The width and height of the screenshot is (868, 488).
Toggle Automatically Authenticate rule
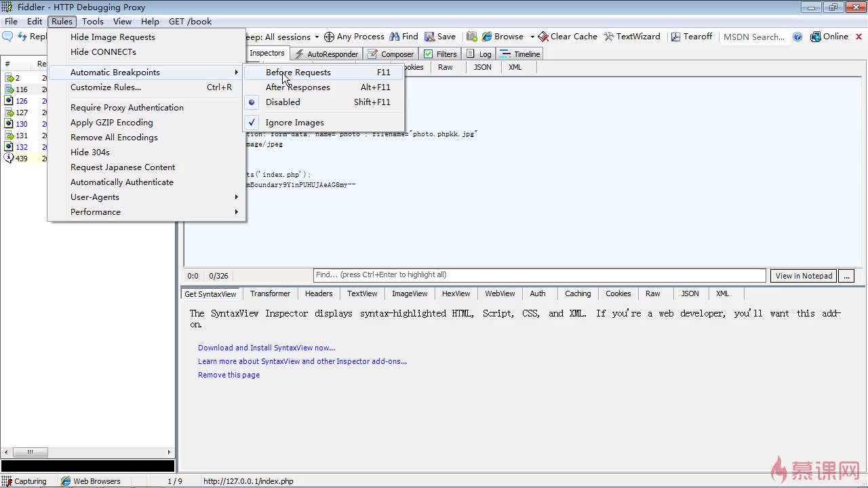tap(146, 182)
